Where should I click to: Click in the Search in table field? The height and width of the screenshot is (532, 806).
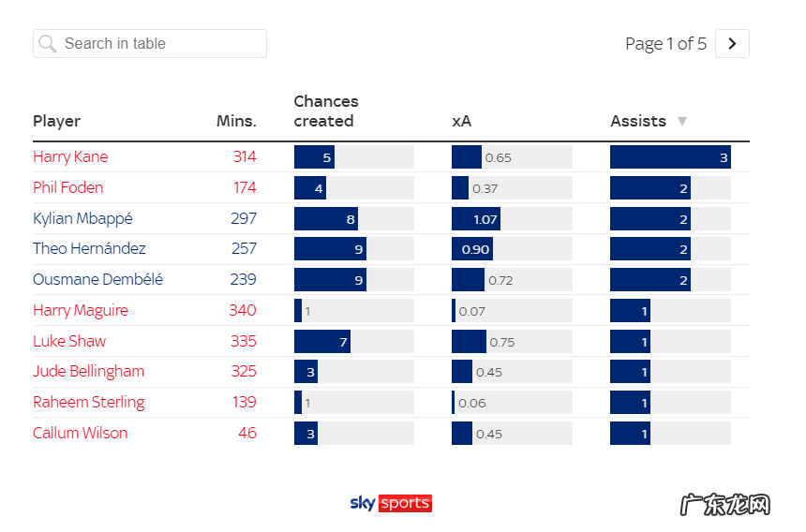[159, 44]
